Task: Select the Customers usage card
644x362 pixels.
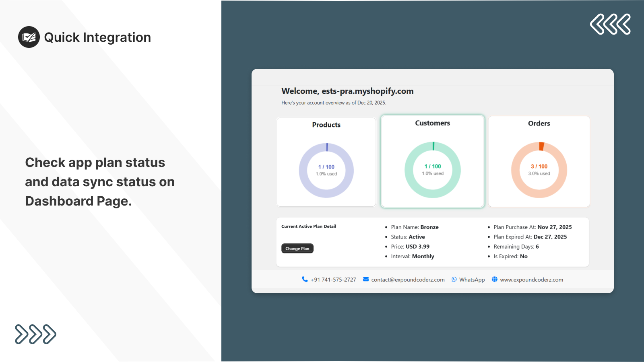Action: (x=433, y=161)
